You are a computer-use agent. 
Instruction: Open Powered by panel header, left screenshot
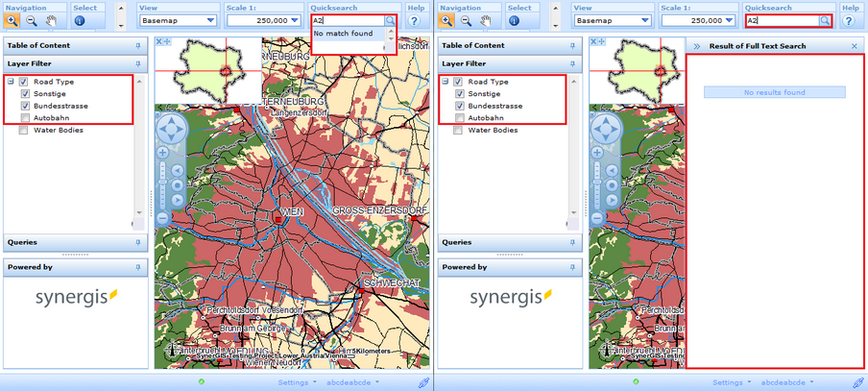(76, 267)
